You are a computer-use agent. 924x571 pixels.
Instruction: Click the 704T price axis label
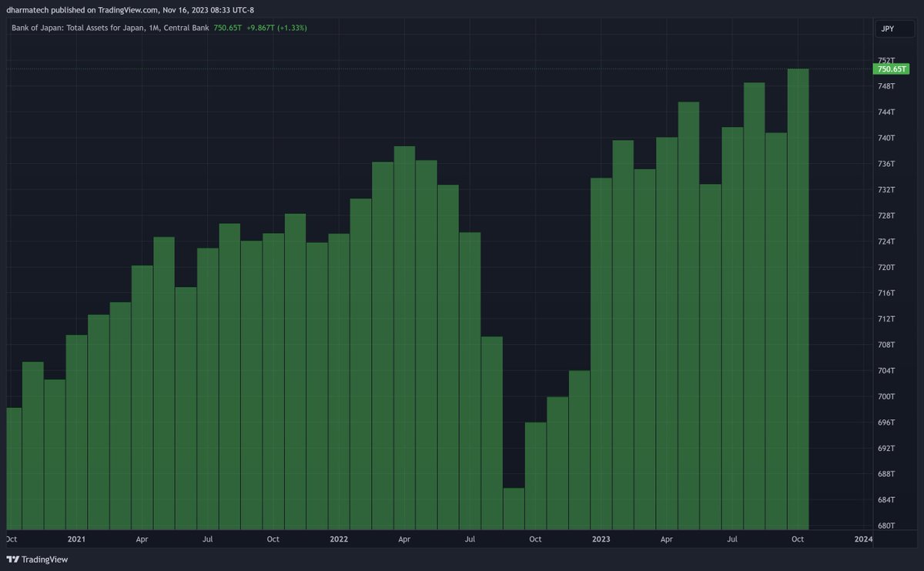(886, 371)
